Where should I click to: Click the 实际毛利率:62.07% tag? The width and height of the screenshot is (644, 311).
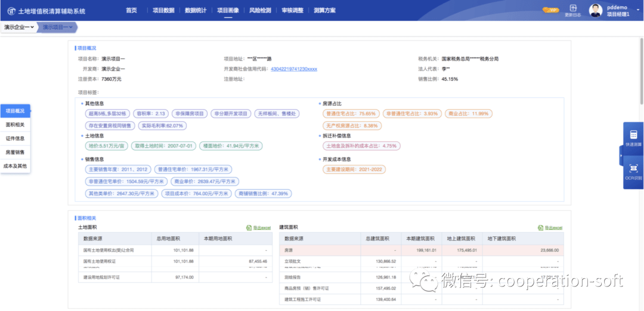click(x=162, y=125)
